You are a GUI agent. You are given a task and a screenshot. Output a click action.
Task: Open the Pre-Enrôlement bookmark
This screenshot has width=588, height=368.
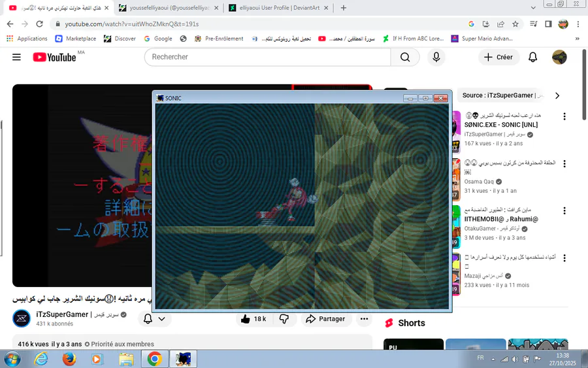coord(219,39)
